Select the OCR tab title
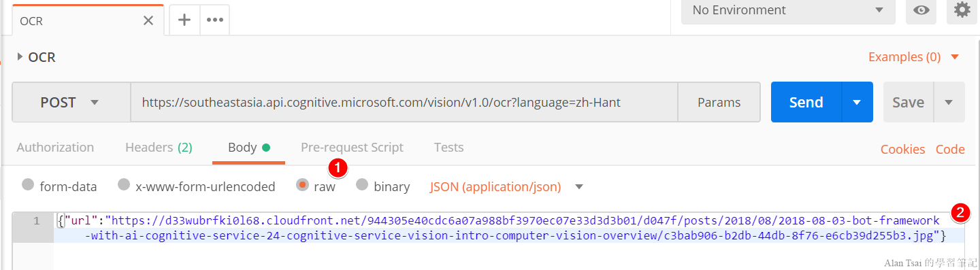Screen dimensions: 980x270 point(31,21)
